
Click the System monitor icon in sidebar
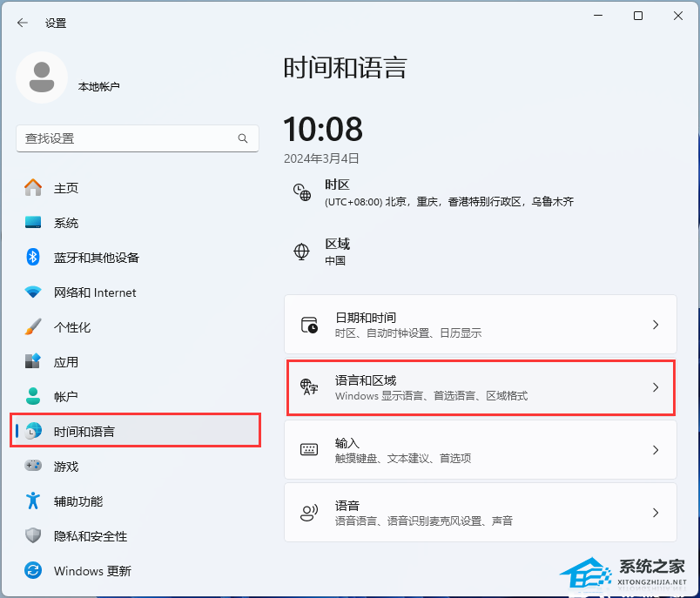point(33,222)
